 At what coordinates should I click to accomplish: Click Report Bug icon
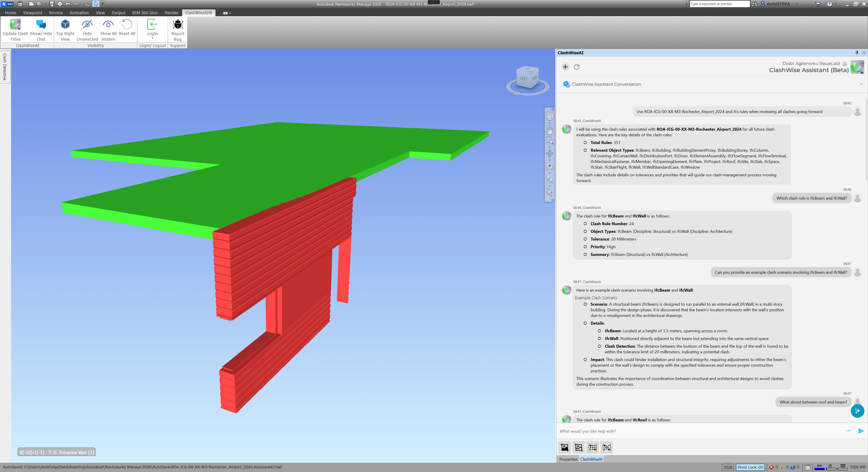(x=178, y=25)
